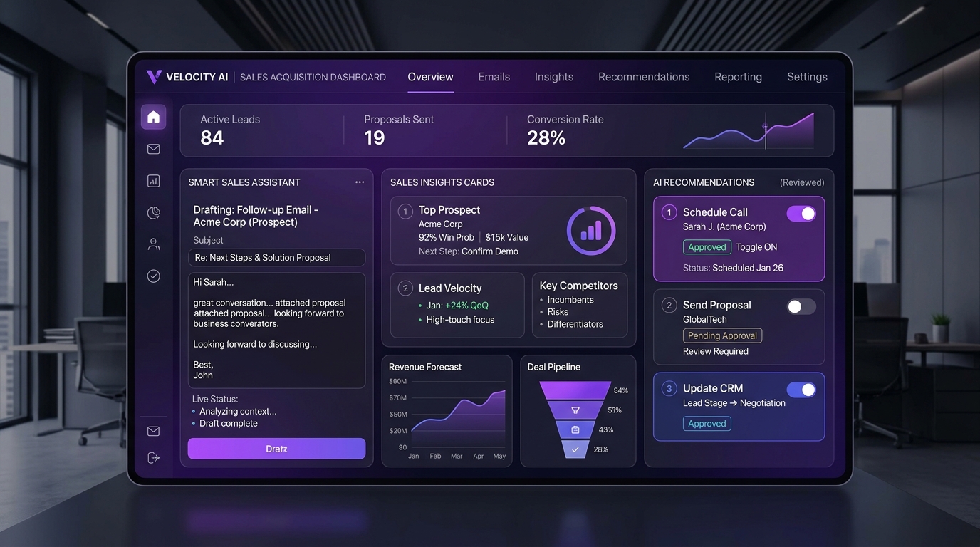Click the Jan: +24% QoQ line

pos(457,306)
